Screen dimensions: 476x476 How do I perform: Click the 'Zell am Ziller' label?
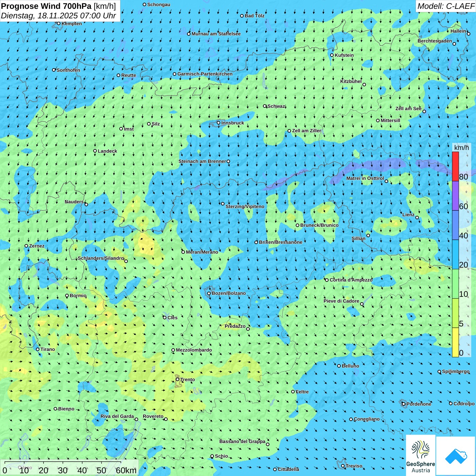coord(307,131)
